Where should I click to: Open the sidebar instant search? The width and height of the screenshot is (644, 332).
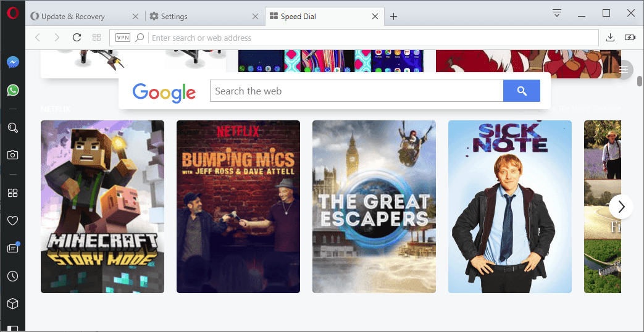tap(13, 128)
